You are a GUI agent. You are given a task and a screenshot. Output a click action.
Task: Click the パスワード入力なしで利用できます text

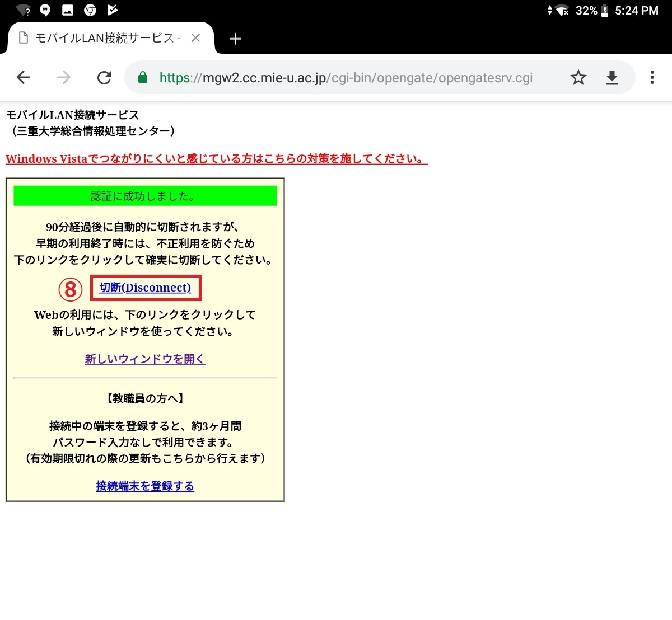point(143,443)
